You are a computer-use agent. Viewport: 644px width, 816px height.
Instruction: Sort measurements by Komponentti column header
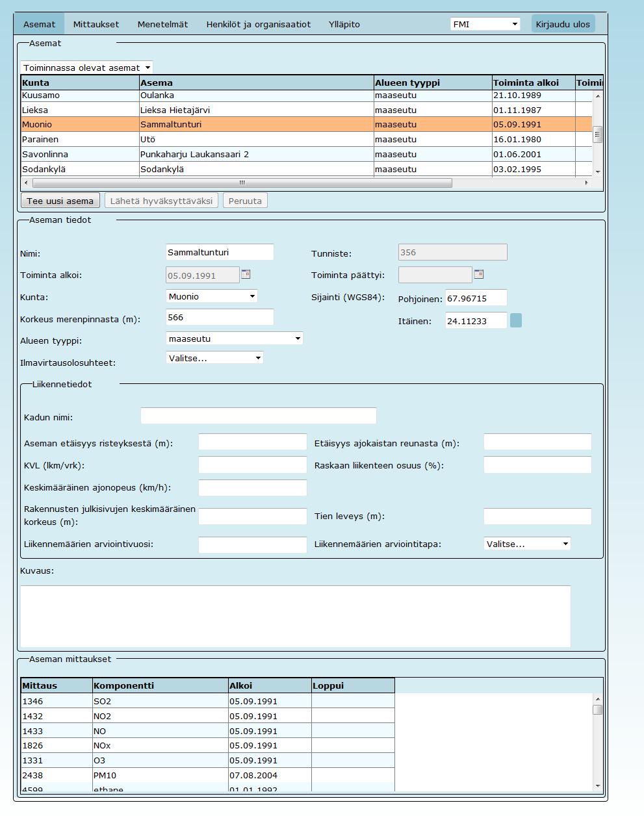click(x=160, y=685)
